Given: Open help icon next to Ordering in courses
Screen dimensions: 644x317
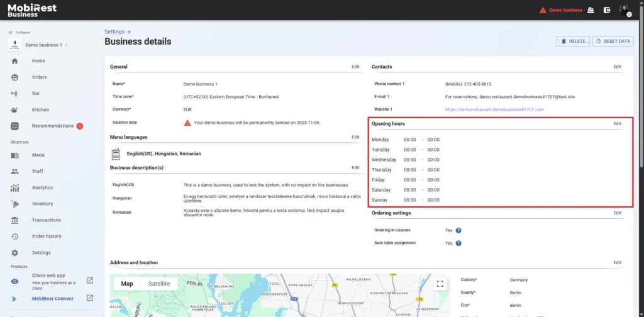Looking at the screenshot, I should point(458,230).
